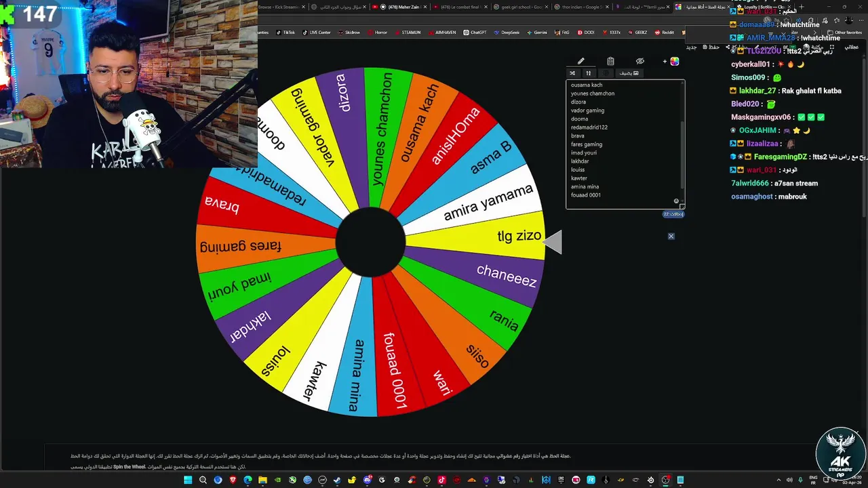Toggle the hide-entries eye icon
Screen dimensions: 868x488
click(639, 61)
